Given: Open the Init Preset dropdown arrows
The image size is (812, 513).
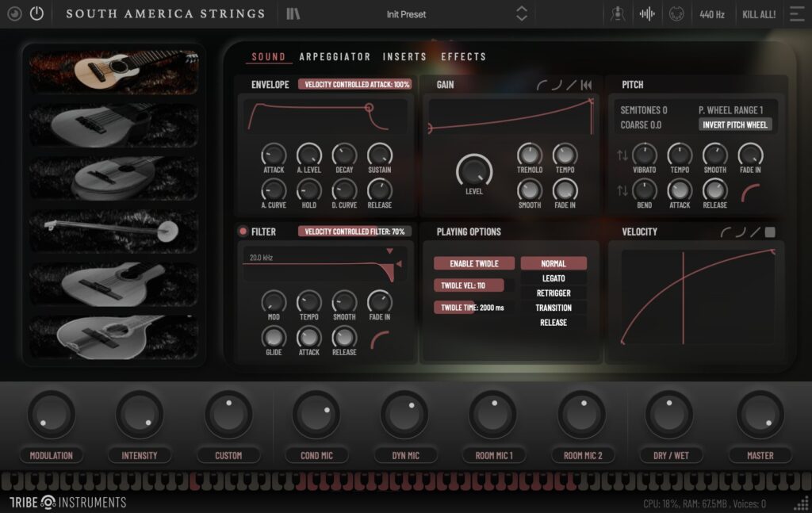Looking at the screenshot, I should (522, 14).
